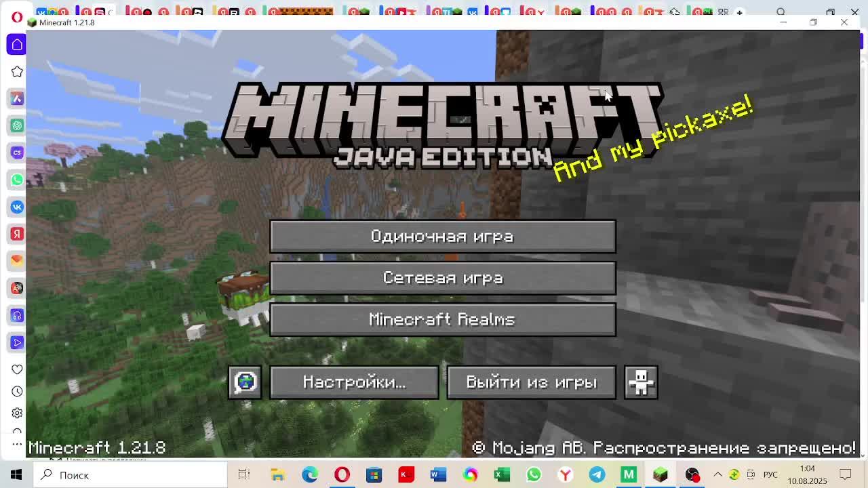Open colorful ring app on taskbar
The image size is (868, 488).
pos(470,475)
